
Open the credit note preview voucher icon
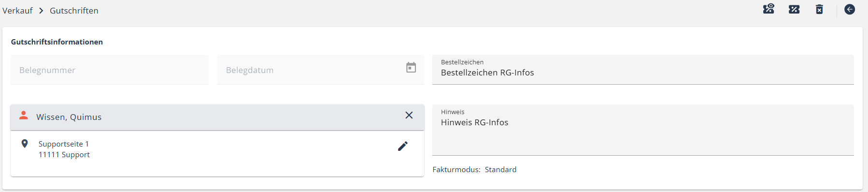[768, 9]
